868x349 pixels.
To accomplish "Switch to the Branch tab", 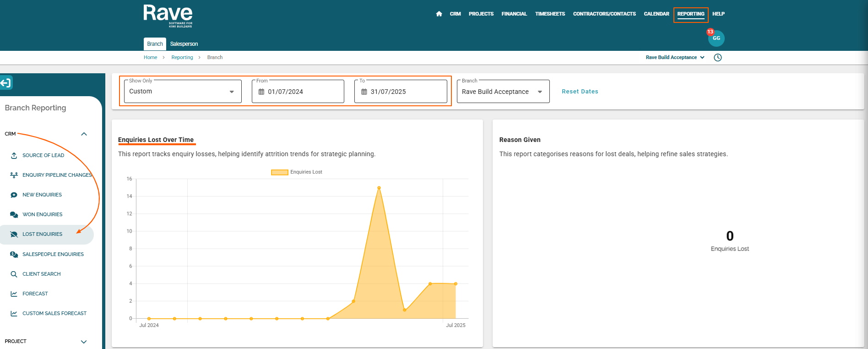I will point(155,44).
